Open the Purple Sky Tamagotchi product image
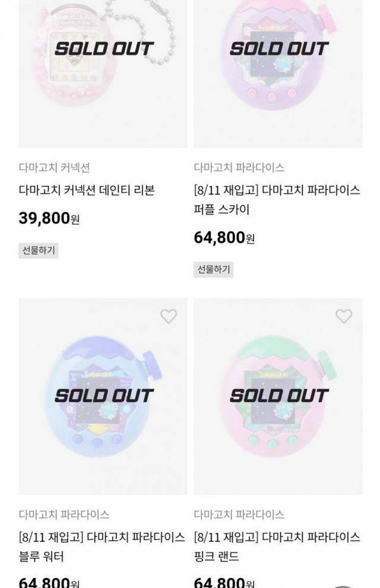Screen dimensions: 380x588 point(278,71)
